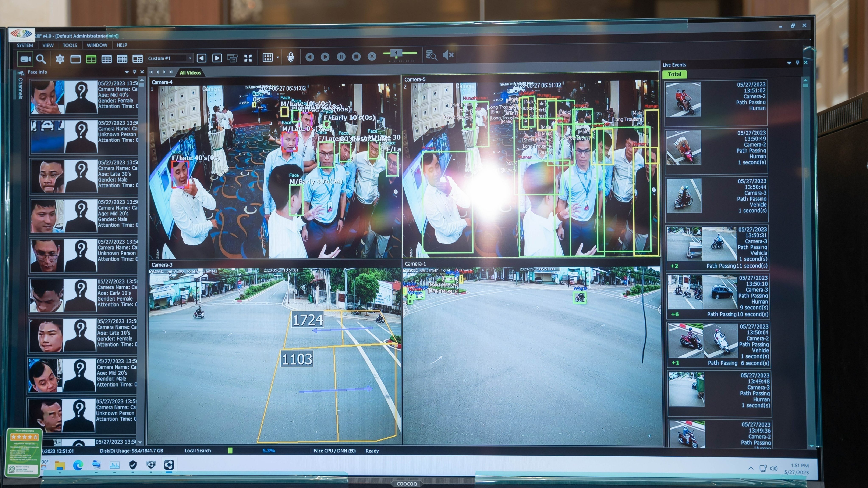Open Microsoft Edge from the taskbar
This screenshot has width=868, height=488.
click(78, 465)
